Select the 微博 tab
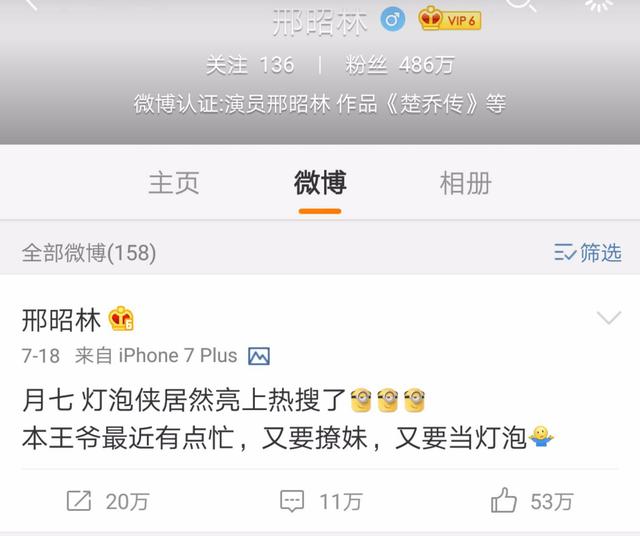Viewport: 640px width, 536px height. [x=320, y=182]
